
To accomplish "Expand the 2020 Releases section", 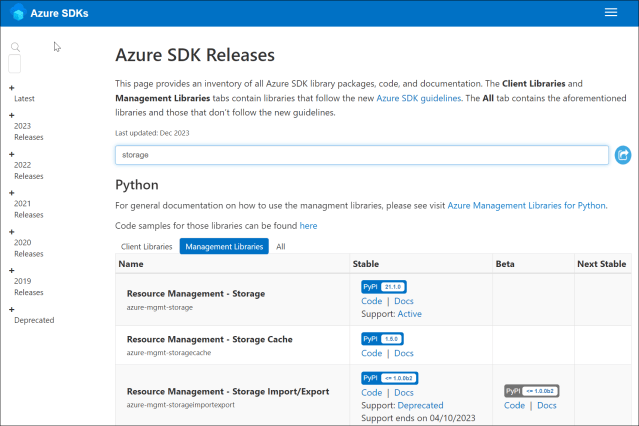I will pos(12,232).
